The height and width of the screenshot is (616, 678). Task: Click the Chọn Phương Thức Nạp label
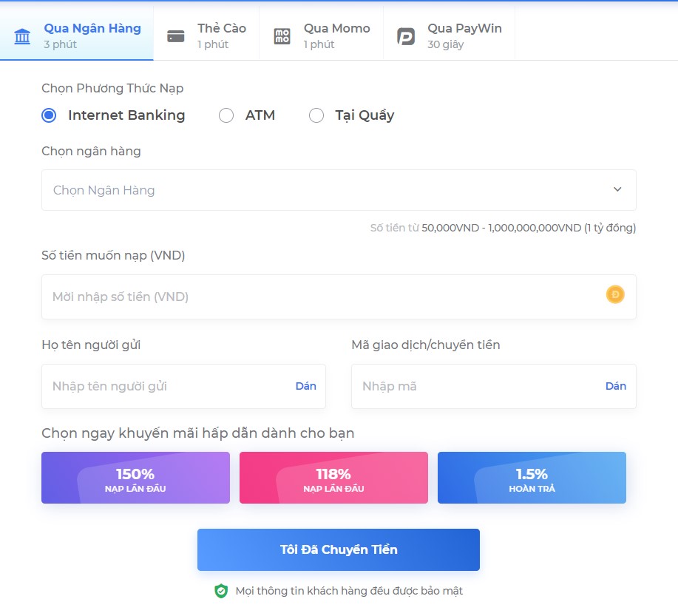(x=112, y=88)
